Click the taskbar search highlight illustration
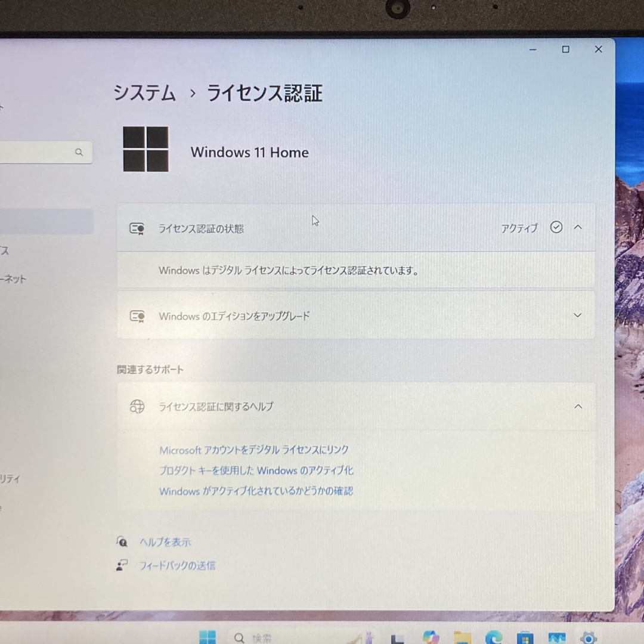 tap(363, 637)
